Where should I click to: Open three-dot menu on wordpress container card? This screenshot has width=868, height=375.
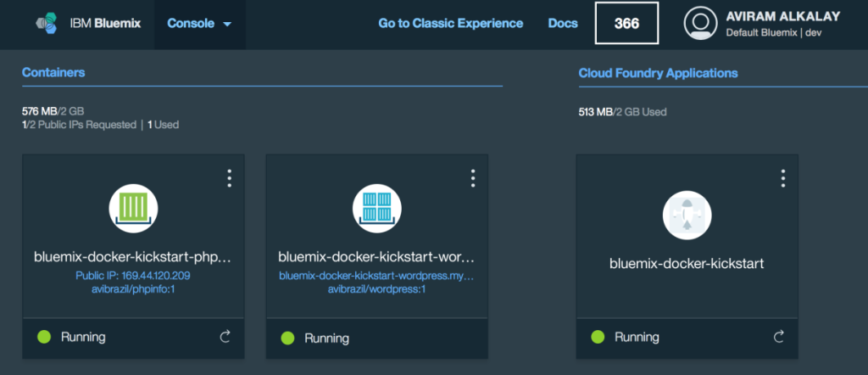(x=472, y=178)
